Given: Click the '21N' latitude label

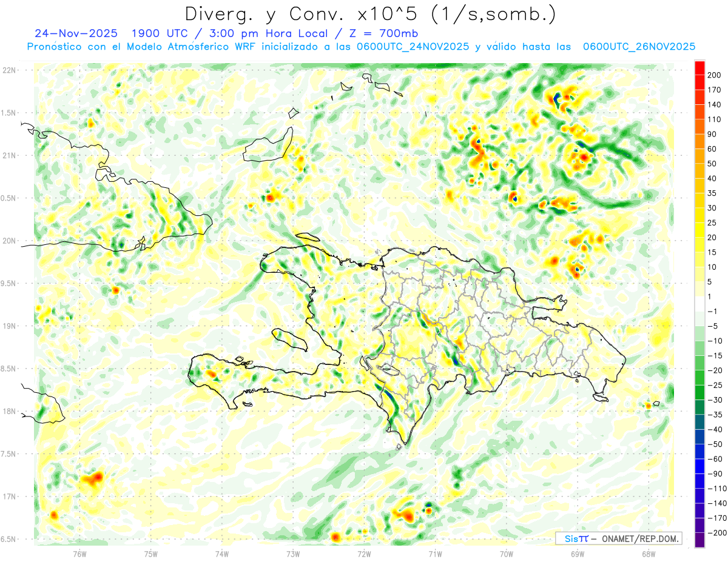Looking at the screenshot, I should [9, 156].
